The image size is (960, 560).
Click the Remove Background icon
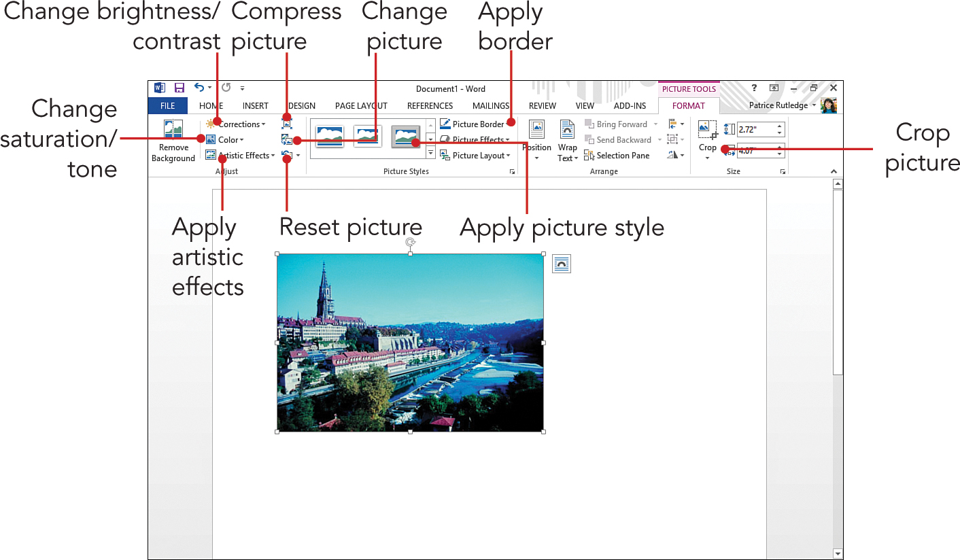[173, 130]
